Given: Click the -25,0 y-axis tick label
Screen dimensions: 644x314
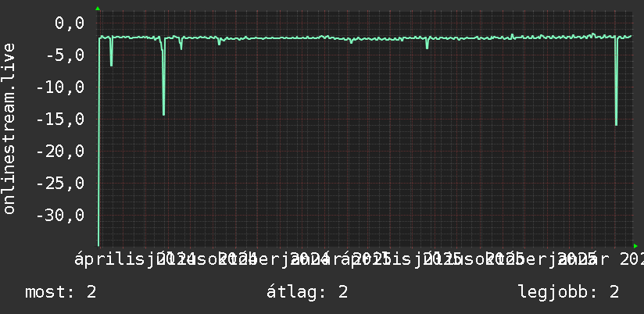Looking at the screenshot, I should coord(60,183).
